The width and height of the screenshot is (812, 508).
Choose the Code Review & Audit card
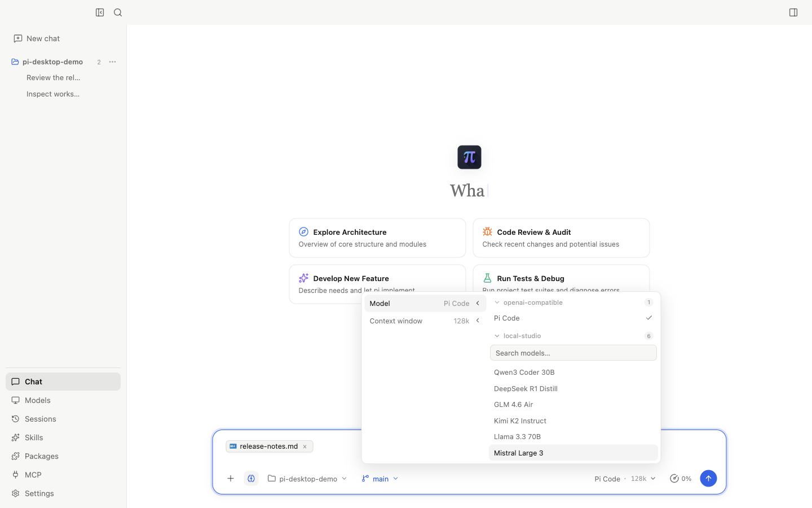click(562, 238)
